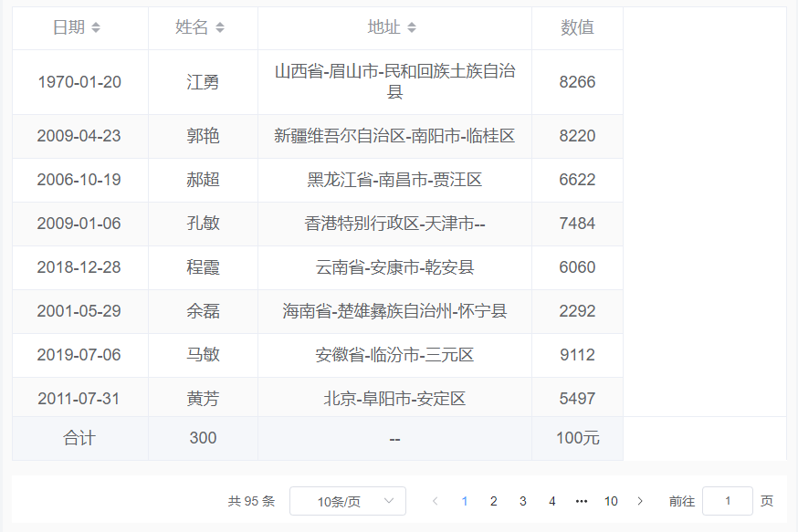
Task: Click the 前往 page number input box
Action: (728, 501)
